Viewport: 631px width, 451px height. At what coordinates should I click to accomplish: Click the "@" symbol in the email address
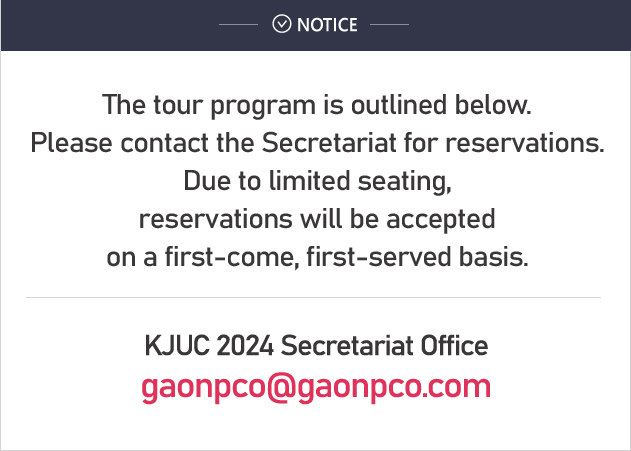tap(281, 387)
